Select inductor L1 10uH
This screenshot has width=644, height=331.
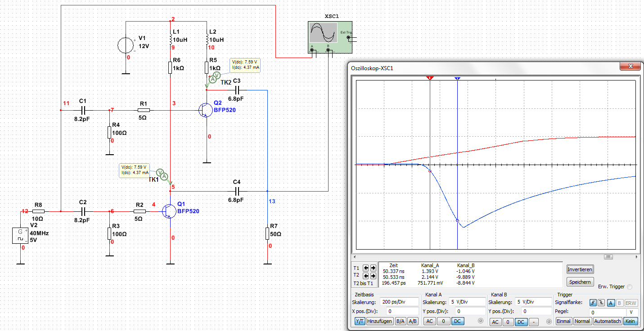click(171, 40)
